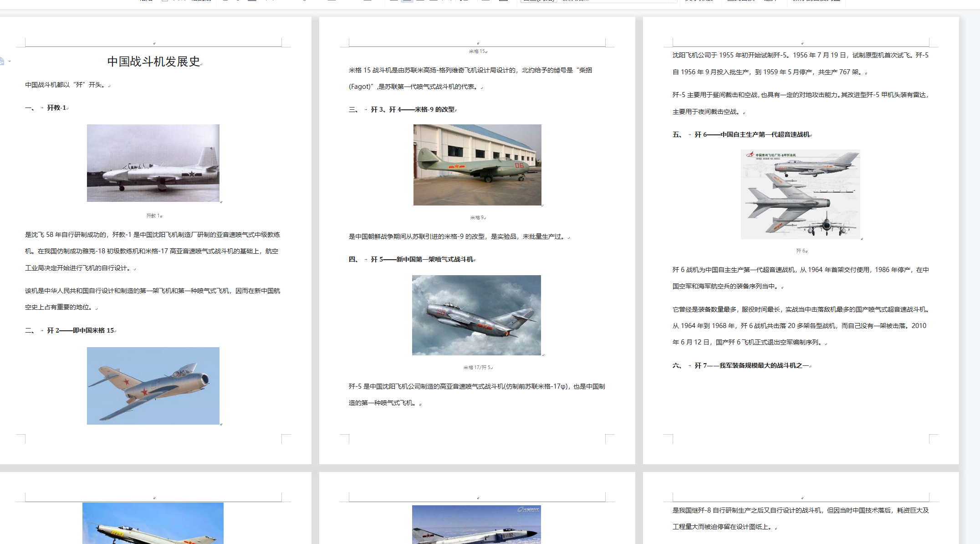Click the 米格15 caption atop second page
Image resolution: width=980 pixels, height=544 pixels.
pos(477,51)
